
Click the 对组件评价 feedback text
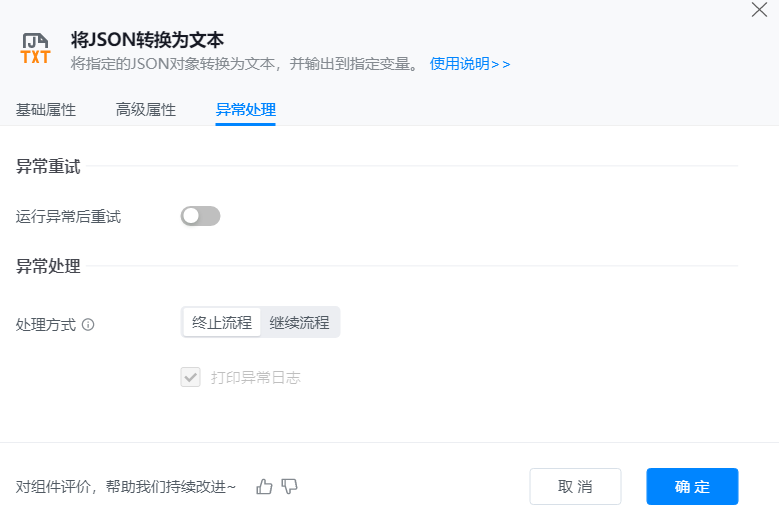pyautogui.click(x=126, y=487)
